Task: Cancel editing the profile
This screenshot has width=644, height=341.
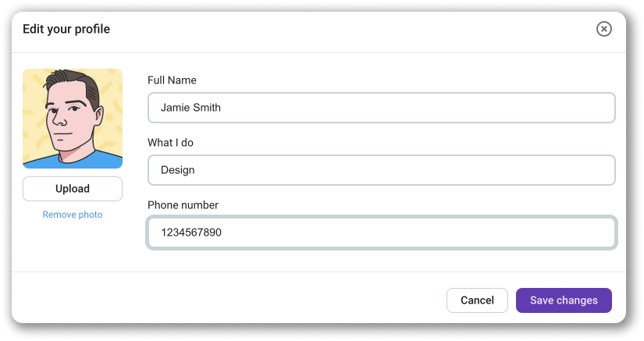Action: [477, 300]
